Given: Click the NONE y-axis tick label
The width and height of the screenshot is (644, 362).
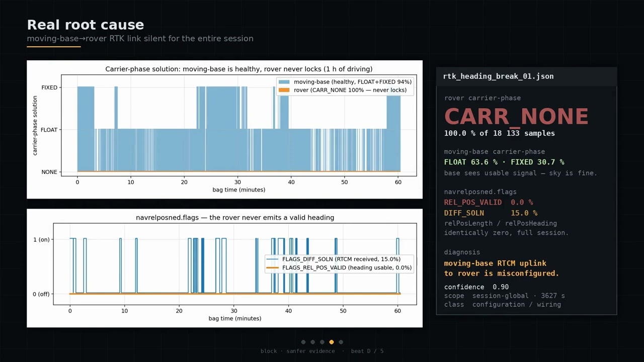Looking at the screenshot, I should point(49,172).
